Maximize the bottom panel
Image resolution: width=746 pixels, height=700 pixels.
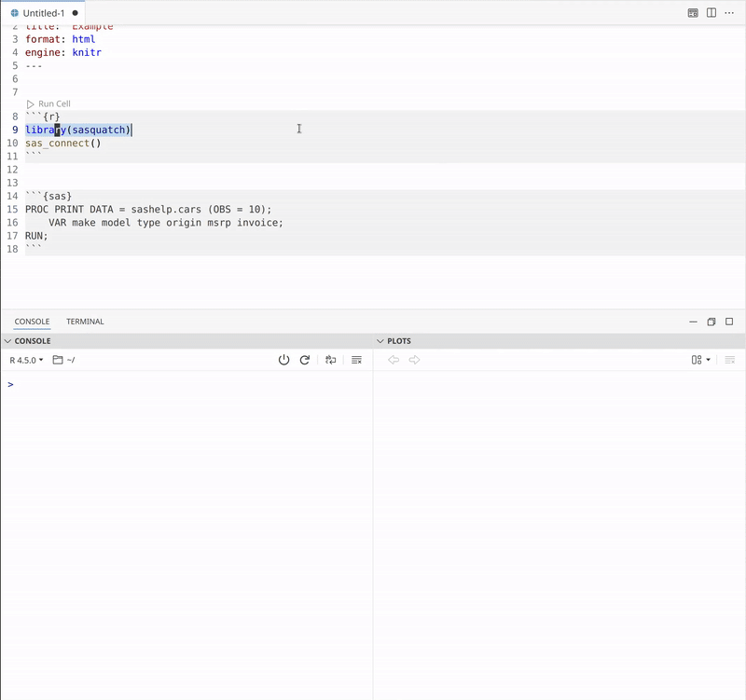point(729,322)
